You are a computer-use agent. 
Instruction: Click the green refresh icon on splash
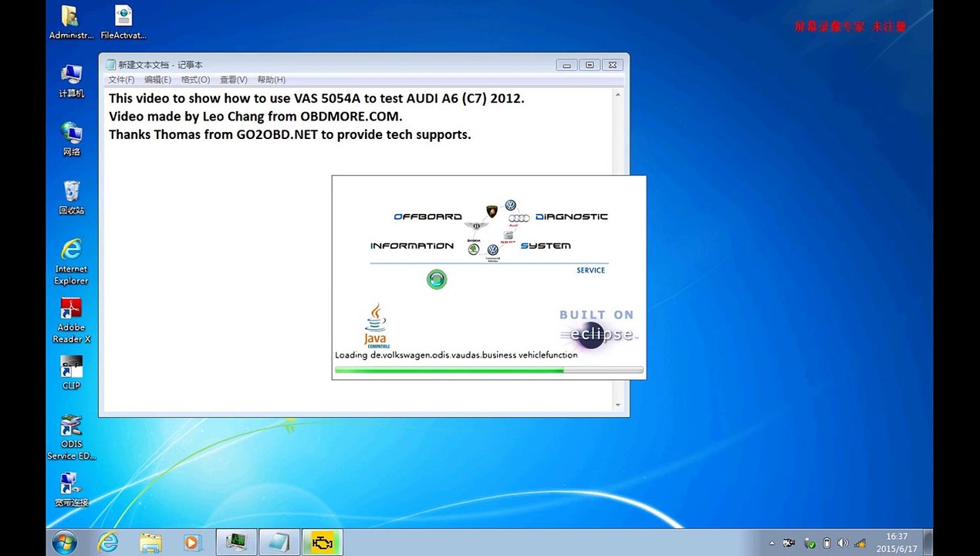pyautogui.click(x=437, y=280)
